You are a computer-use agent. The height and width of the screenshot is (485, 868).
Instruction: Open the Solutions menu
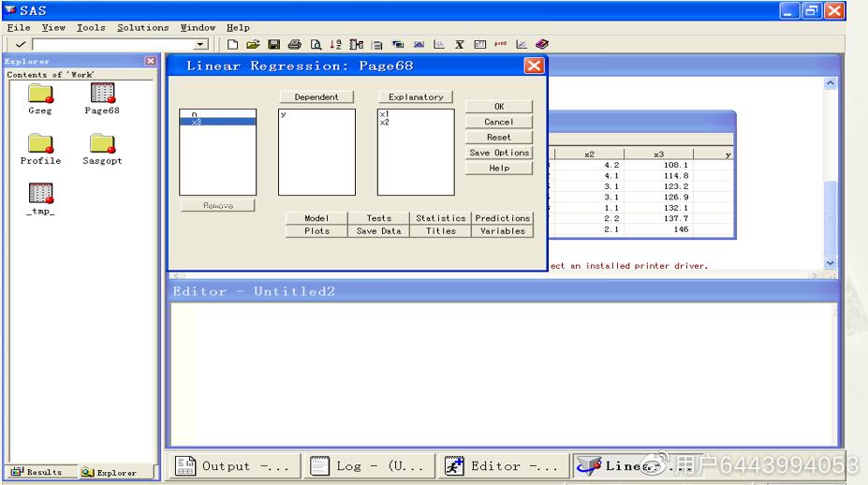143,27
